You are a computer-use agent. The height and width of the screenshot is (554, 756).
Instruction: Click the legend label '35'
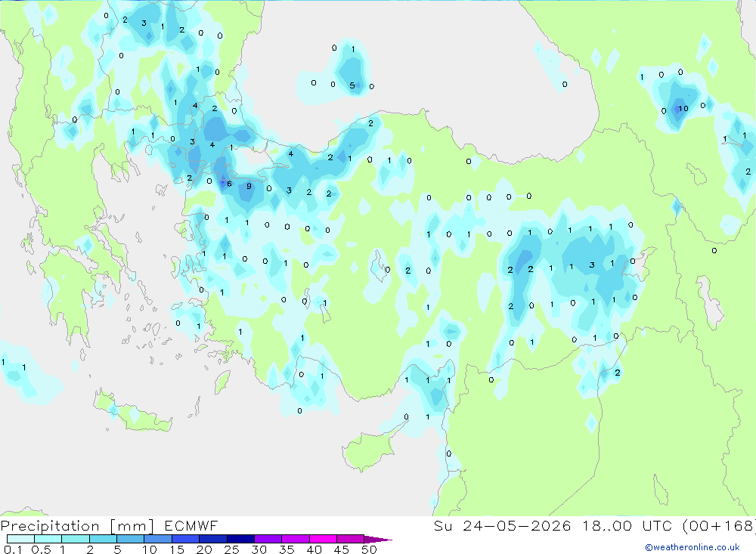pos(287,549)
